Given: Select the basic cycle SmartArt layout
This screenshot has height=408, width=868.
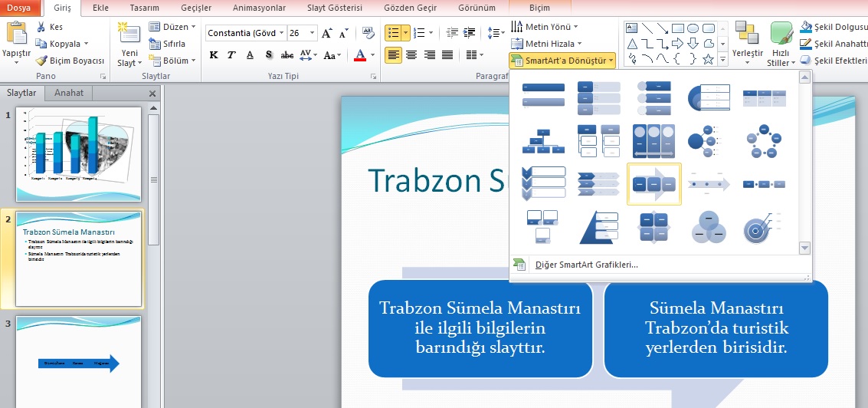Looking at the screenshot, I should pos(763,141).
